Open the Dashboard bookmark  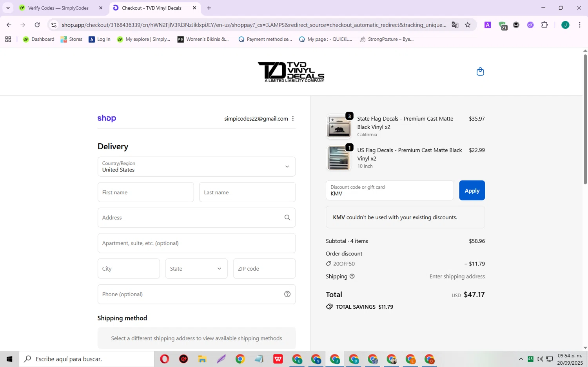click(x=38, y=39)
